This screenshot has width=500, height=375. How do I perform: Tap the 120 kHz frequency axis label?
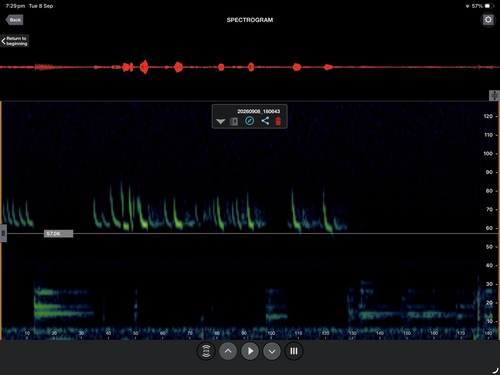pos(488,116)
